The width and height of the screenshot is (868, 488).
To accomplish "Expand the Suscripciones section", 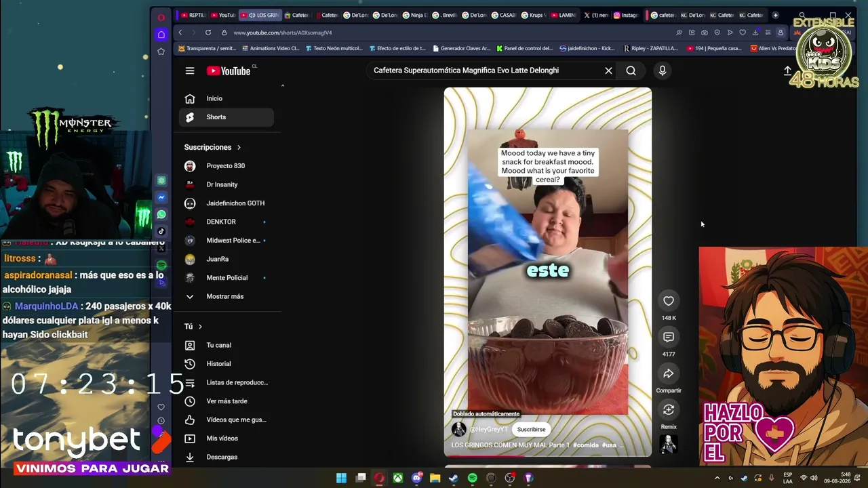I will click(212, 147).
